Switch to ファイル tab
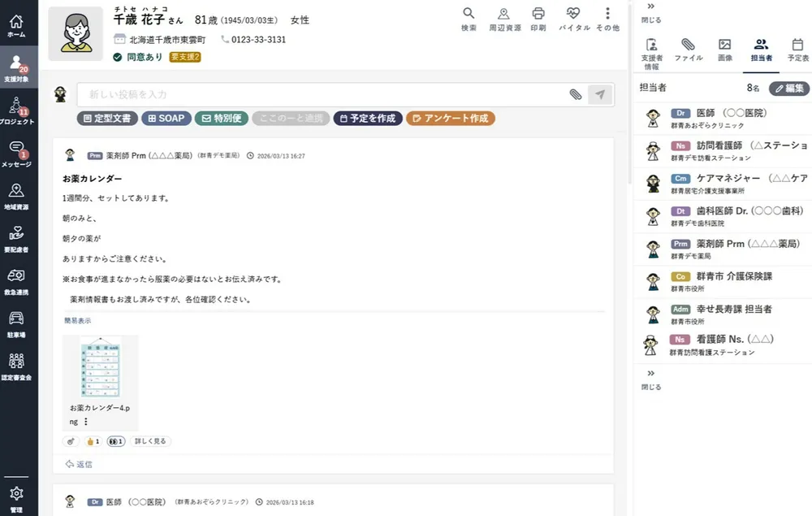Image resolution: width=812 pixels, height=516 pixels. coord(689,50)
